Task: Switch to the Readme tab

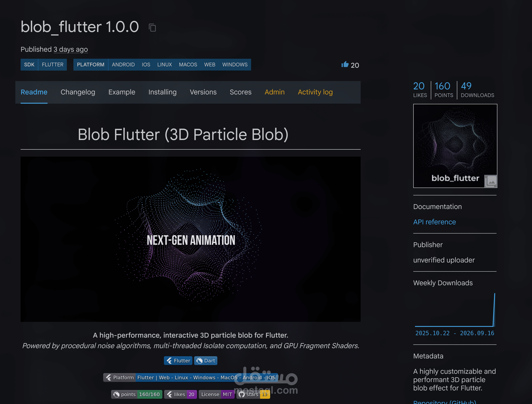Action: [x=34, y=92]
